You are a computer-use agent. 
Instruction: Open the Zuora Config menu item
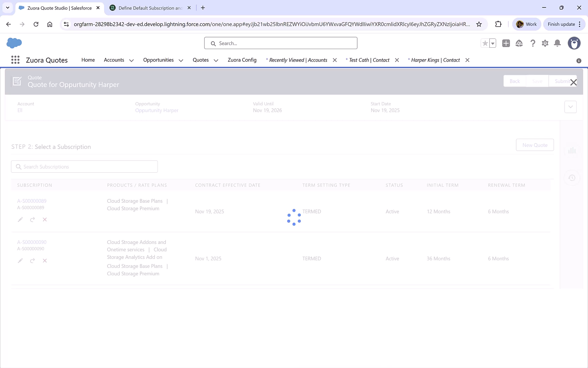(242, 60)
